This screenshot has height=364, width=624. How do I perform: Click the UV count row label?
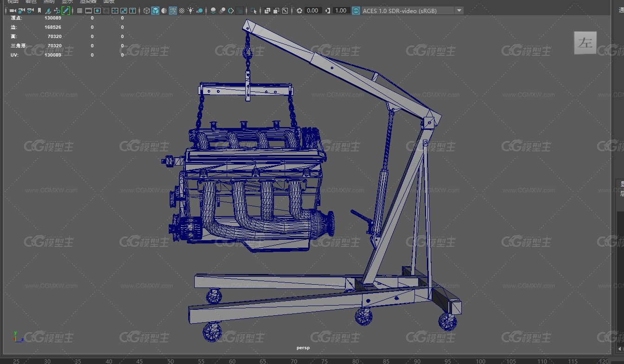click(14, 55)
